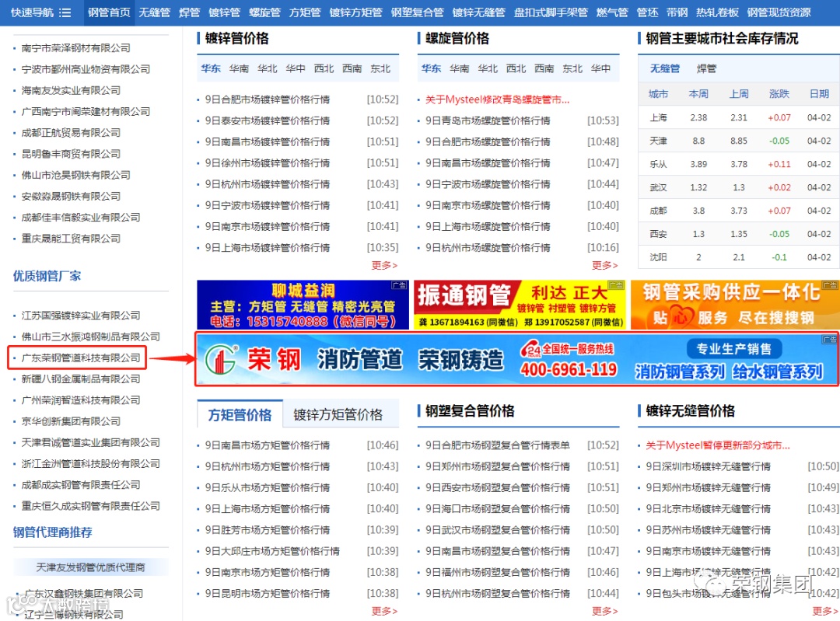This screenshot has height=621, width=840.
Task: Open 新疆八钢金属制品有限公司 link
Action: tap(81, 379)
